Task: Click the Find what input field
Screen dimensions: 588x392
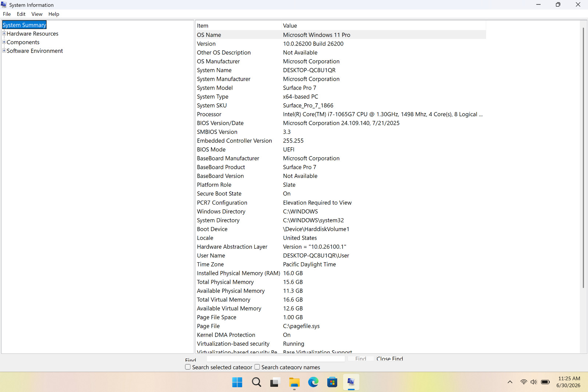Action: pos(276,359)
